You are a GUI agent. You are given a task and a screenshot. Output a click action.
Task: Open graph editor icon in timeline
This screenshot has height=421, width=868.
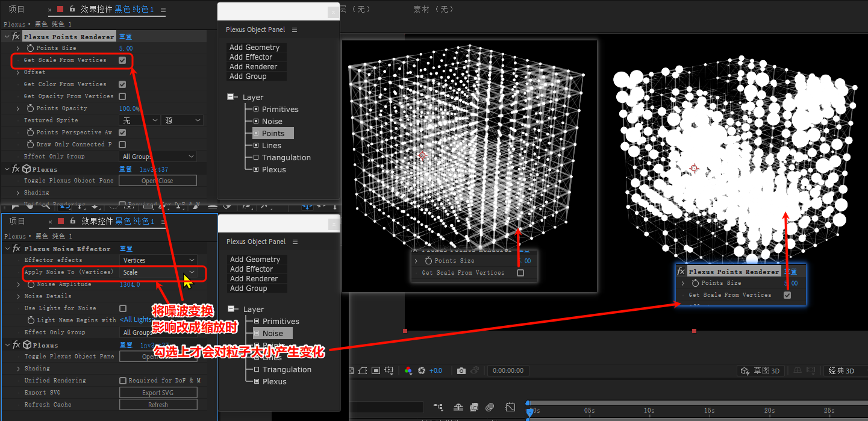point(511,408)
